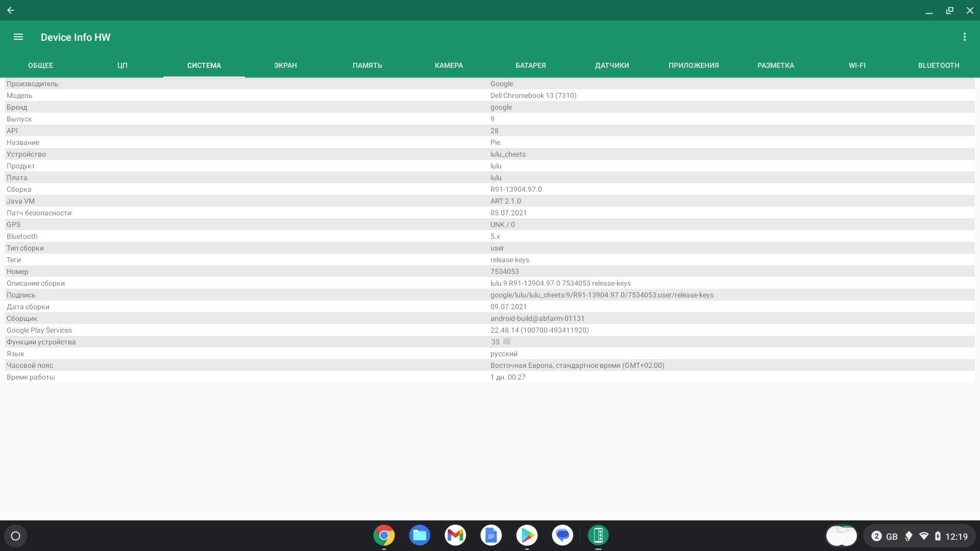Open the Messages chat app on shelf
Image resolution: width=980 pixels, height=551 pixels.
pos(562,535)
